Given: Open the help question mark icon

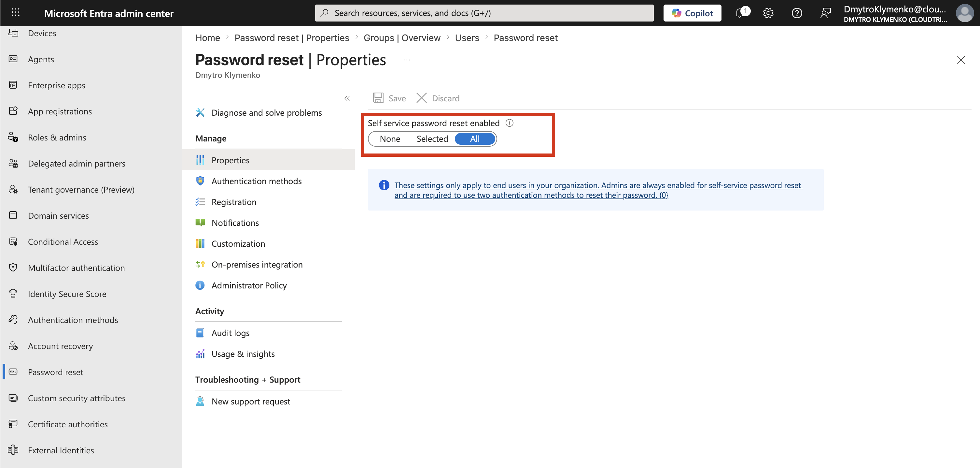Looking at the screenshot, I should (x=797, y=13).
